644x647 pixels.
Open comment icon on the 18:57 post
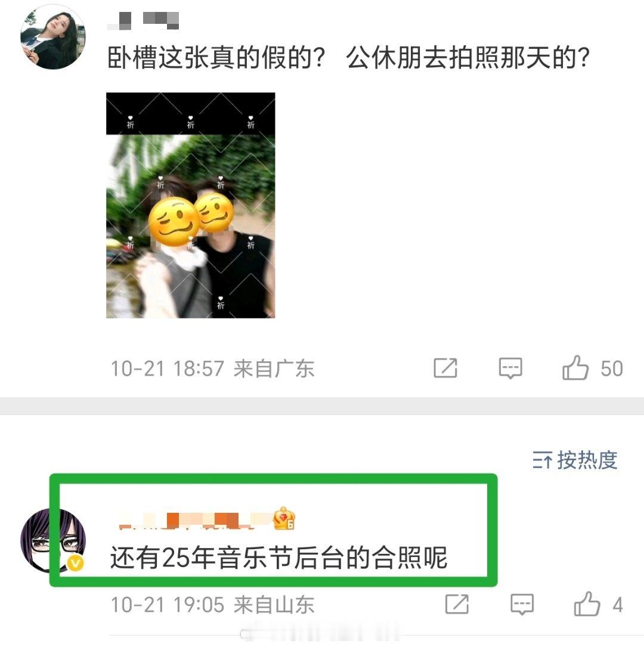tap(510, 369)
